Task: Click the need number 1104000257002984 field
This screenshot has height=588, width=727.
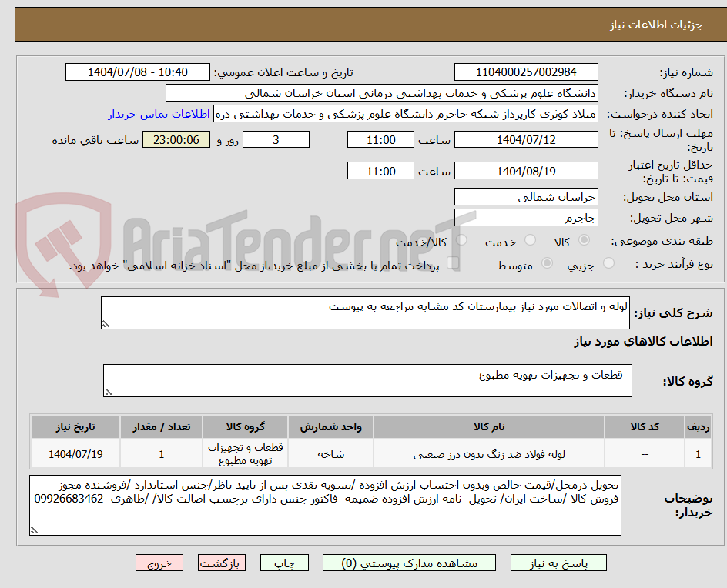Action: coord(526,71)
